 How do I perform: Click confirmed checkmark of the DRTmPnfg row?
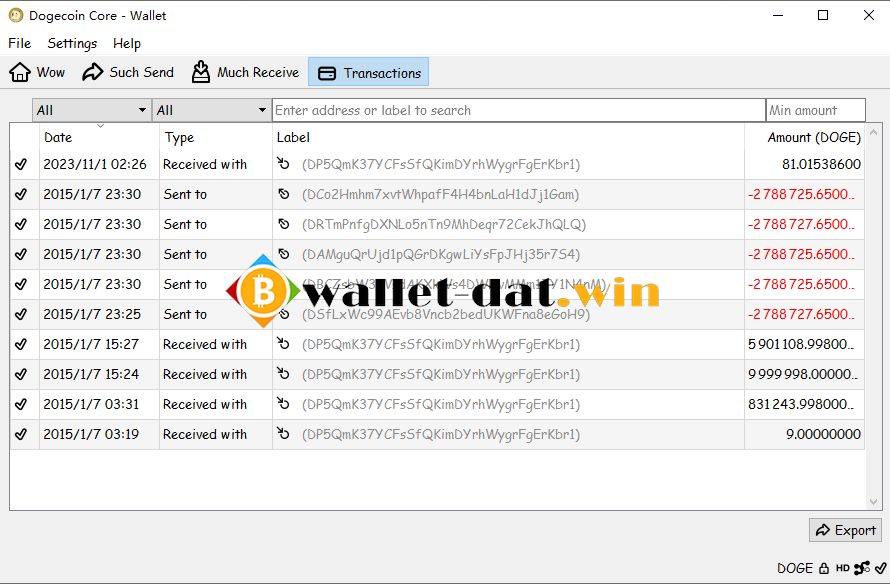coord(21,224)
